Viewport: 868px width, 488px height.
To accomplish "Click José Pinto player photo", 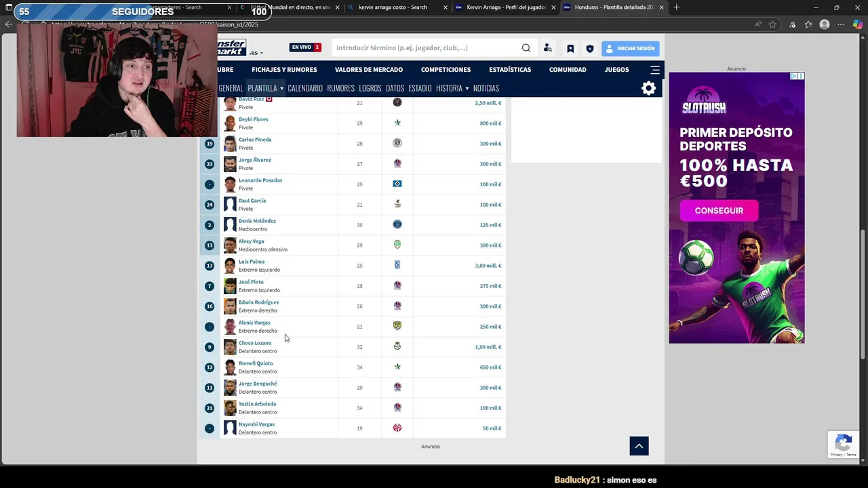I will tap(230, 285).
